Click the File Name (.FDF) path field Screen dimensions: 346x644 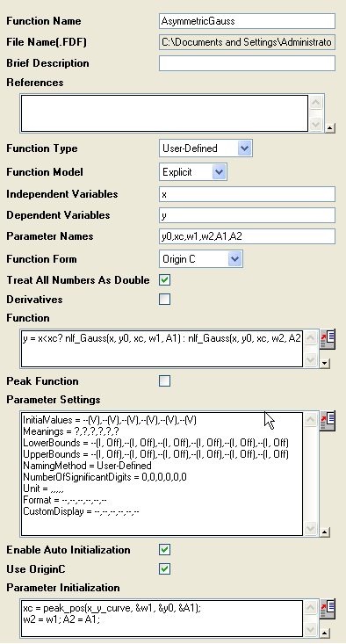(247, 42)
